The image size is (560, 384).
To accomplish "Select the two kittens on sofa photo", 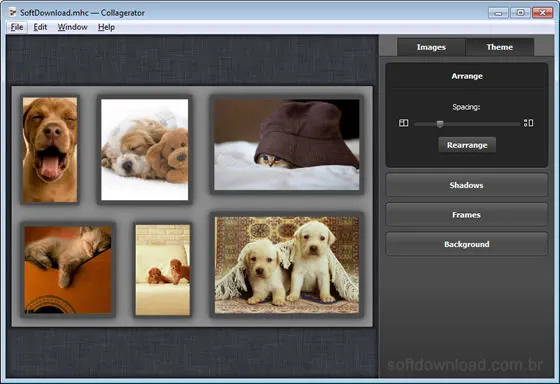I will [163, 270].
